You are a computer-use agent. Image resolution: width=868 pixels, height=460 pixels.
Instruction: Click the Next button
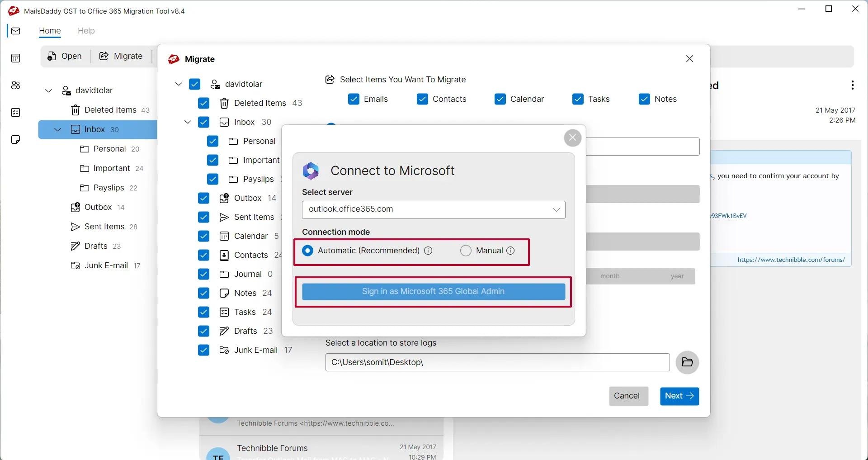679,396
